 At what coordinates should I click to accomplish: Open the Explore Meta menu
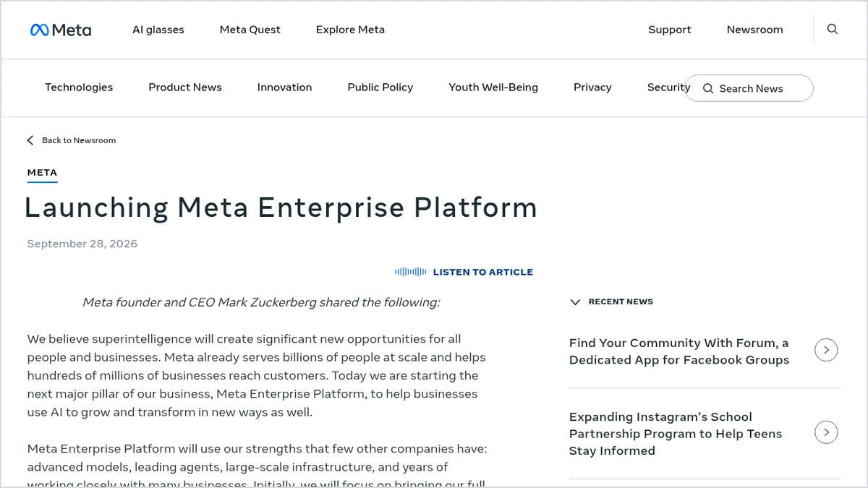tap(350, 30)
